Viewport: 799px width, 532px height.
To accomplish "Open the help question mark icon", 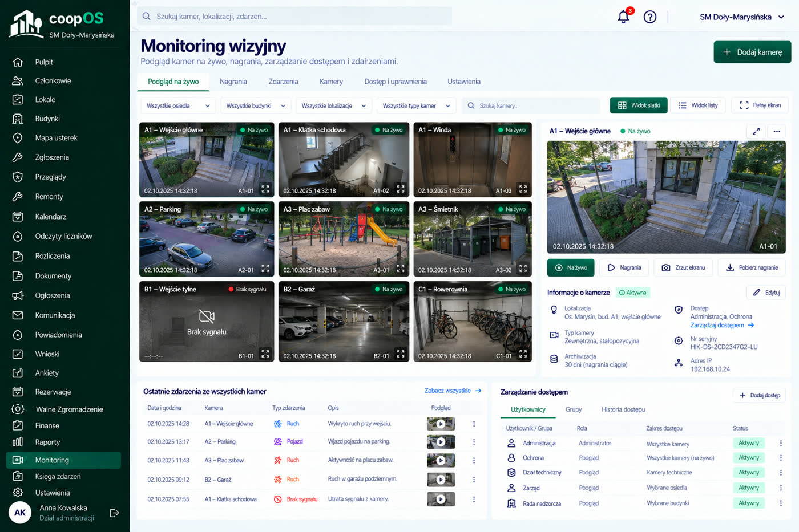I will pyautogui.click(x=650, y=17).
